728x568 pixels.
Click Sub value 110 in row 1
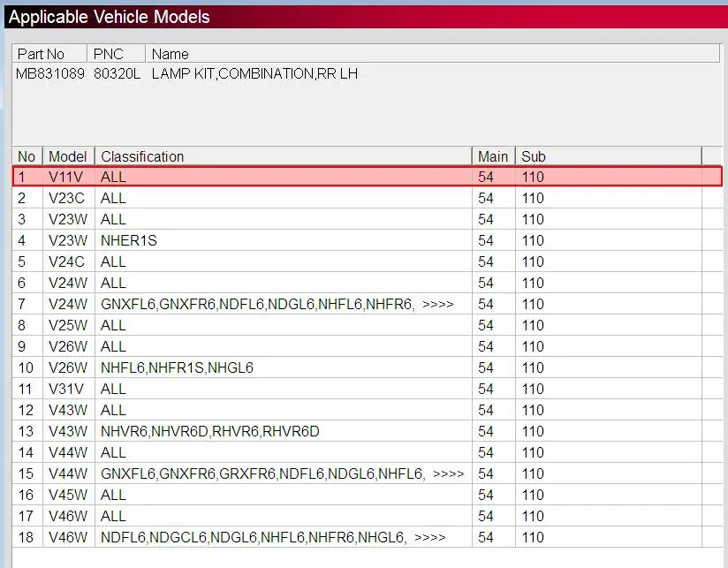(x=533, y=177)
